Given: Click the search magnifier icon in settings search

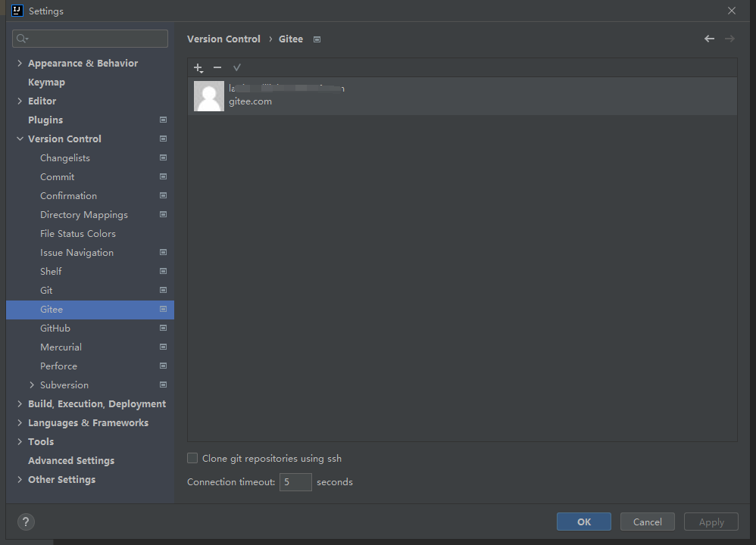Looking at the screenshot, I should coord(22,39).
